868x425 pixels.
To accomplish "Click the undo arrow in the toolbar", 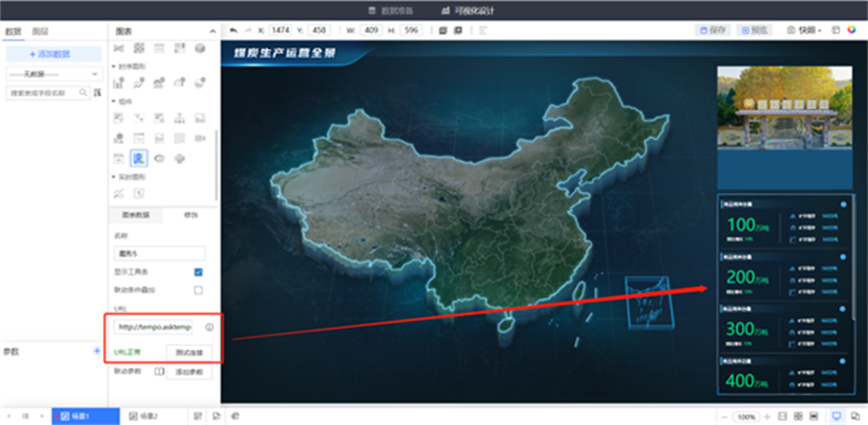I will point(233,30).
